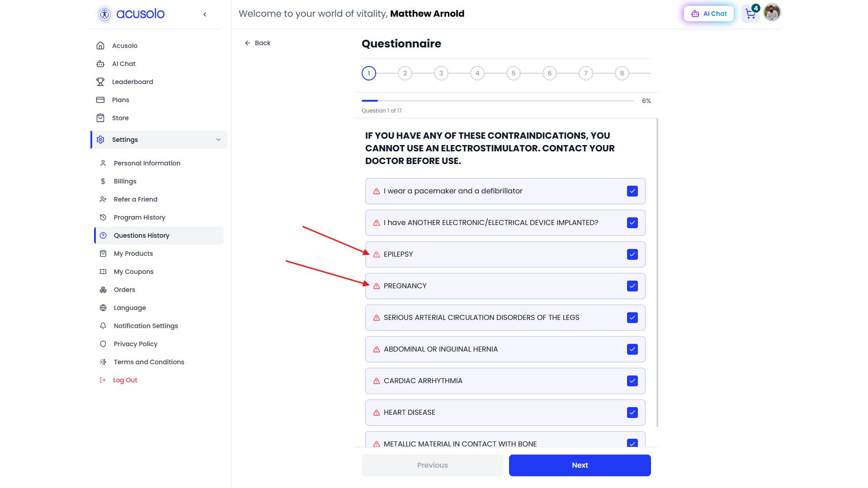Jump to questionnaire step 2
The height and width of the screenshot is (488, 868).
click(x=405, y=73)
